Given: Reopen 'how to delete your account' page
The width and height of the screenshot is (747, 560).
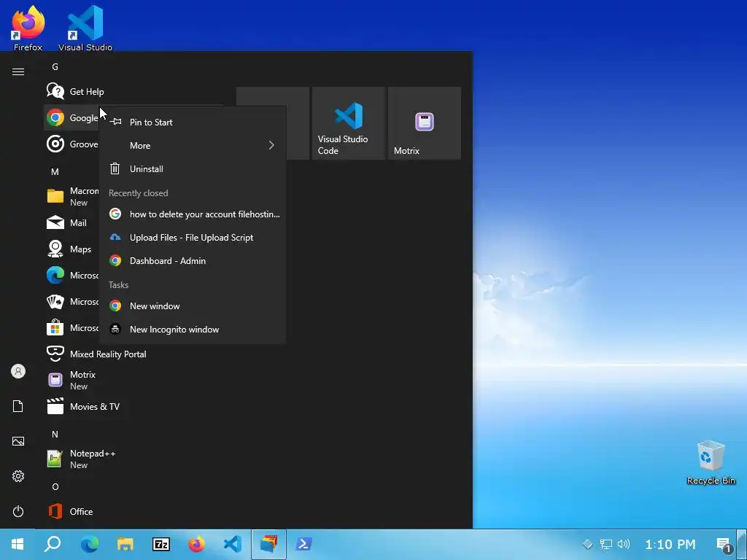Looking at the screenshot, I should click(x=193, y=214).
